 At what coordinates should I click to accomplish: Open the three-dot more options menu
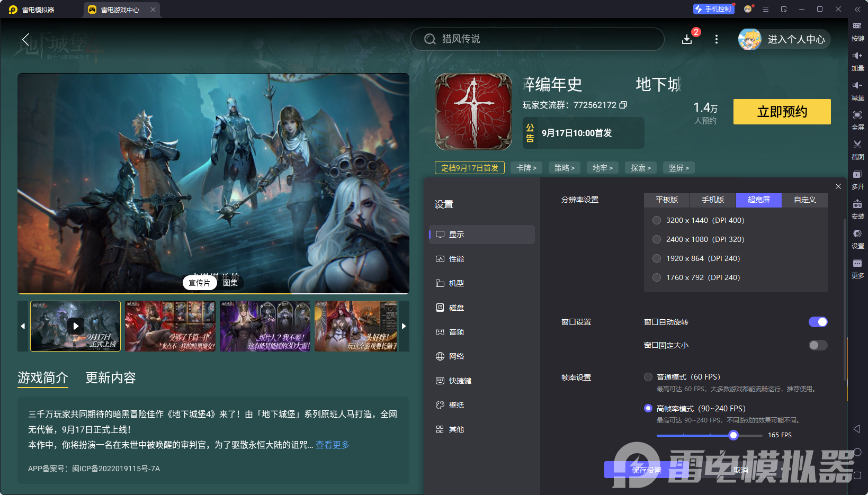[x=717, y=39]
